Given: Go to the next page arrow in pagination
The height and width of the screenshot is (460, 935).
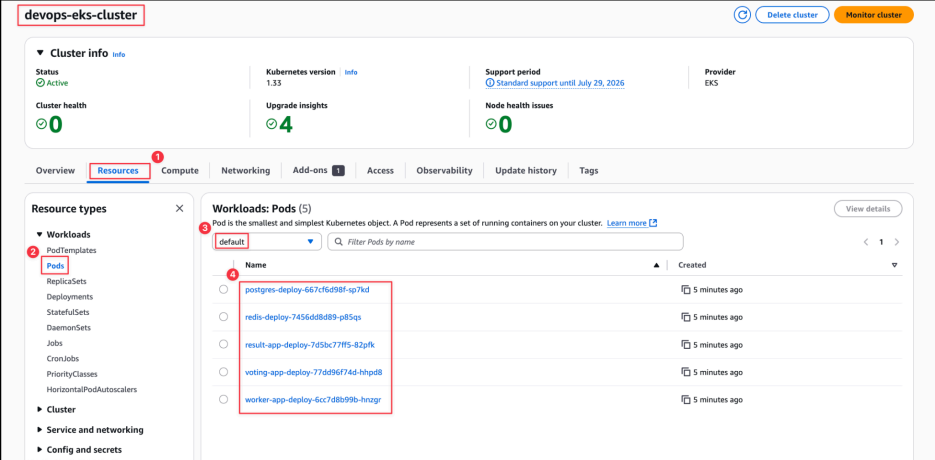Looking at the screenshot, I should (896, 242).
